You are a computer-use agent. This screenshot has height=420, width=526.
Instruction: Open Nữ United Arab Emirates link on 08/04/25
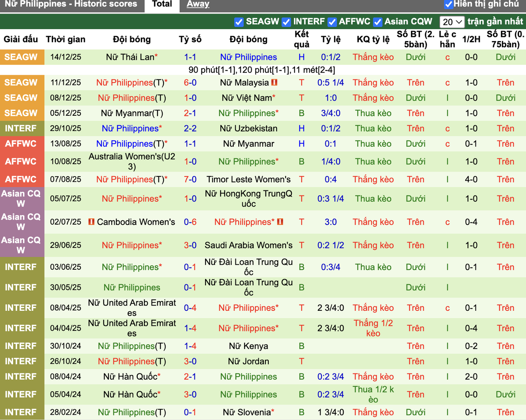(x=132, y=308)
